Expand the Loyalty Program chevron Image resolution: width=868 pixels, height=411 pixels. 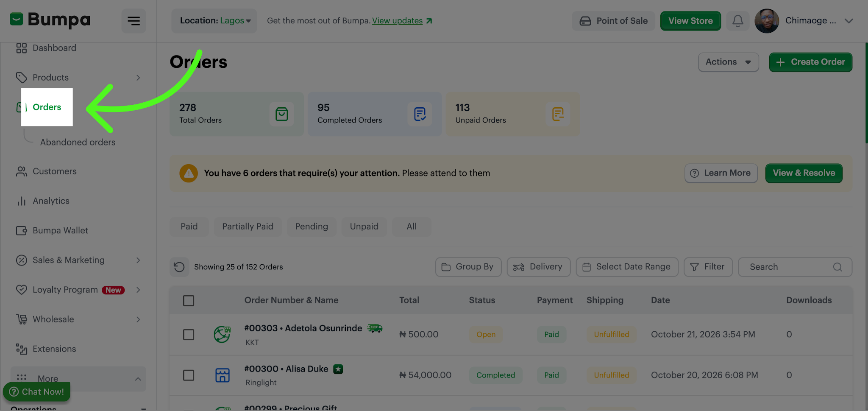coord(138,290)
